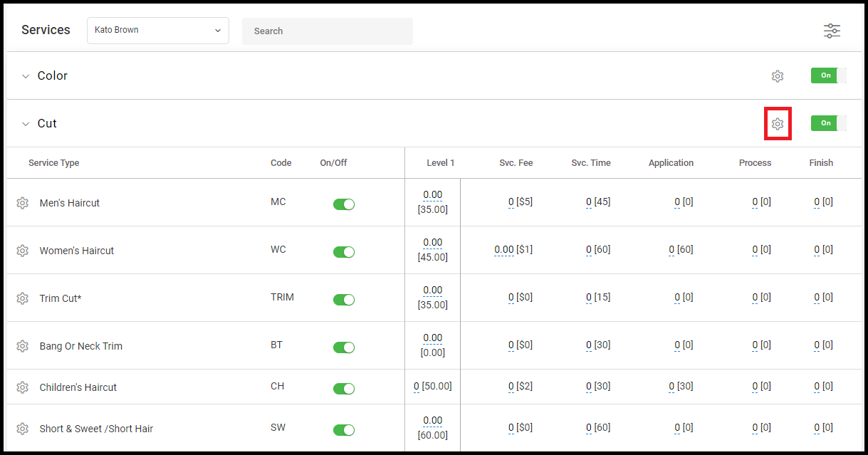Open the filter settings sliders icon
This screenshot has height=455, width=868.
pos(832,31)
